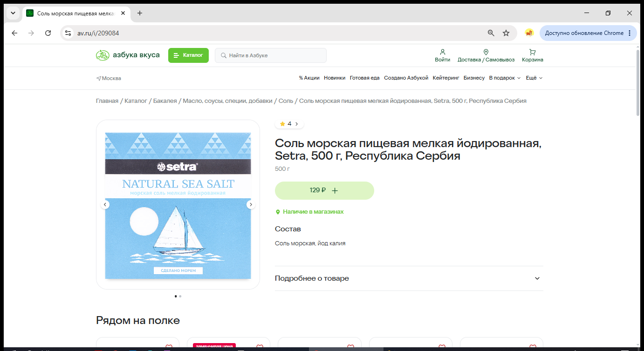Focus the 'Найти в Азбуке' search field
Viewport: 644px width, 351px height.
point(271,55)
